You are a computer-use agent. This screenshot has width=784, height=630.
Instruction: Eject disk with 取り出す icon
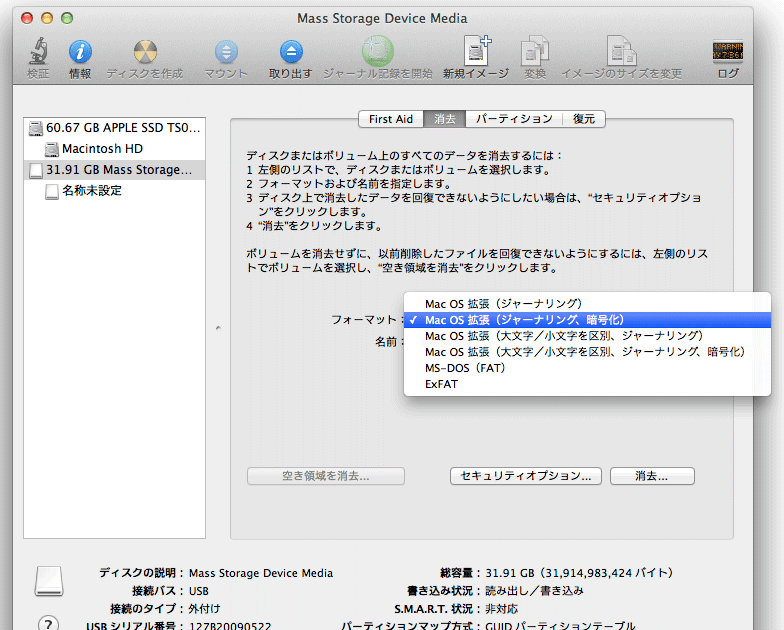(291, 52)
